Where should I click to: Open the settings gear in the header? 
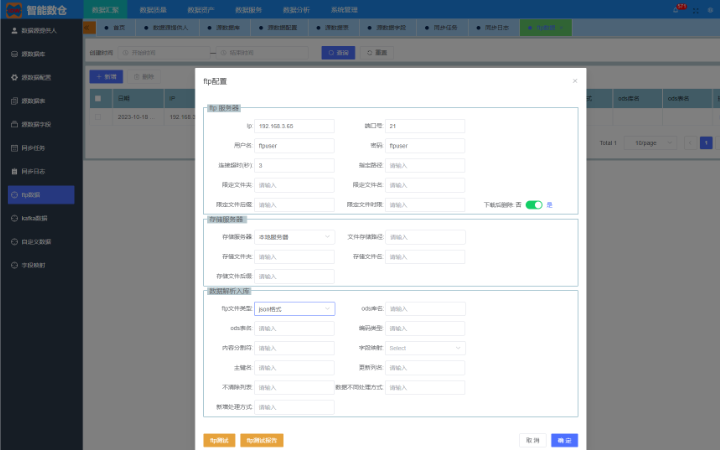(710, 10)
